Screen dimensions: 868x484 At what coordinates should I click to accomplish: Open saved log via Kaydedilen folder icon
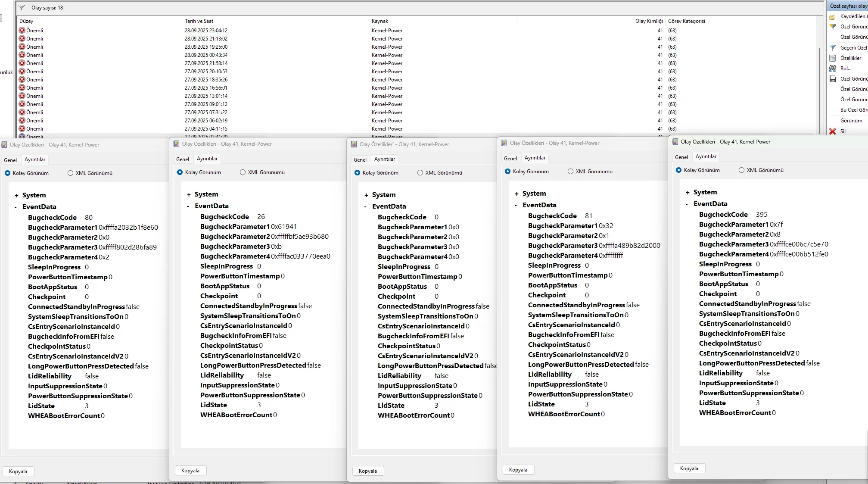pyautogui.click(x=832, y=16)
